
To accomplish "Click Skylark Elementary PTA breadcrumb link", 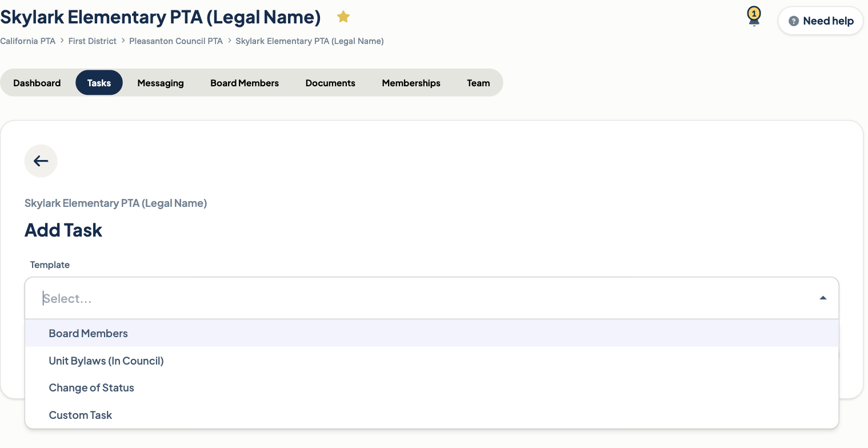I will pos(310,41).
